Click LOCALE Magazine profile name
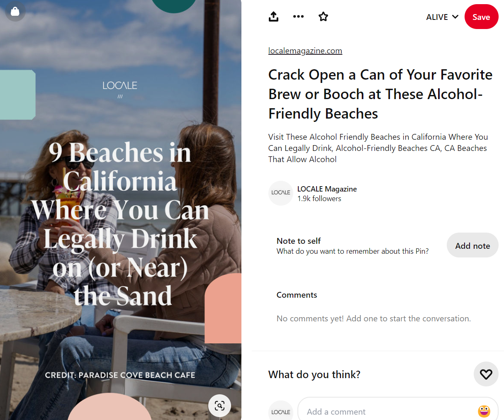 pos(327,189)
